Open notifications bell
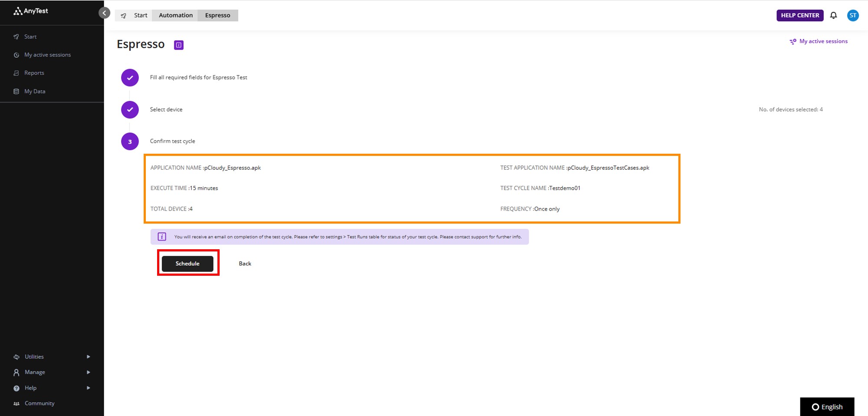 click(833, 15)
